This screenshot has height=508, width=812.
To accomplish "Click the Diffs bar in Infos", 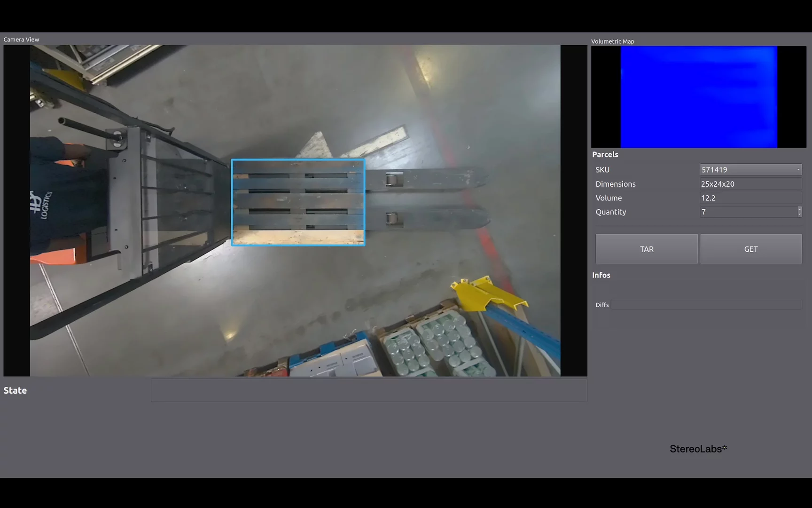I will click(706, 305).
